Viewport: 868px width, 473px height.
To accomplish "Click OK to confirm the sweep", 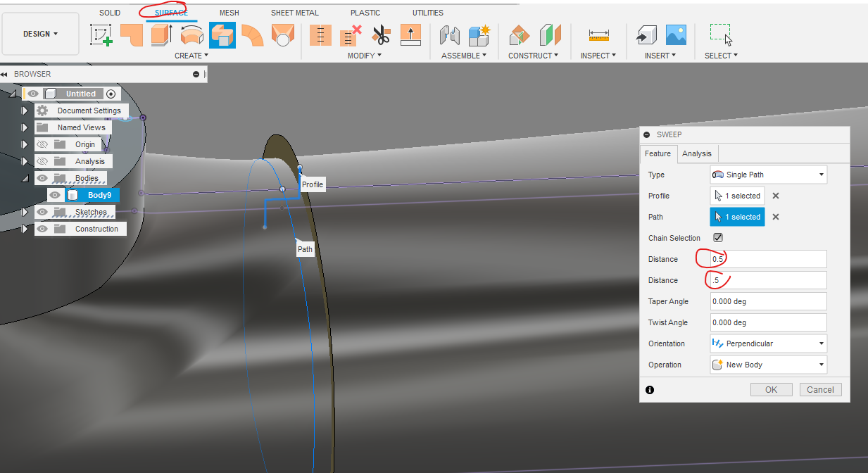I will [771, 389].
